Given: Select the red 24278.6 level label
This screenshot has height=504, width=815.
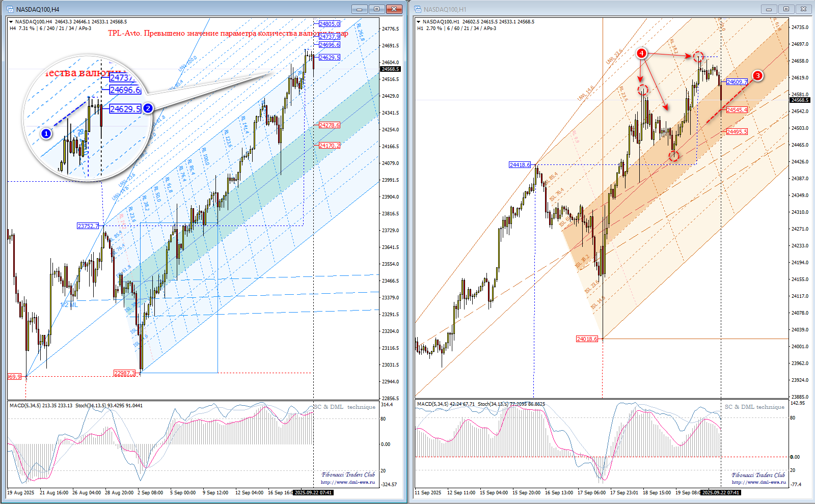Looking at the screenshot, I should tap(329, 125).
